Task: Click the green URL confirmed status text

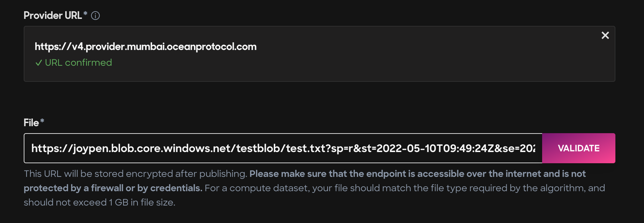Action: (78, 63)
